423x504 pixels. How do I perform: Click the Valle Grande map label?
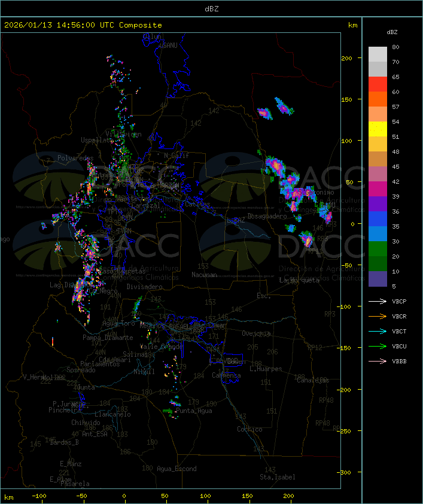pos(161,347)
